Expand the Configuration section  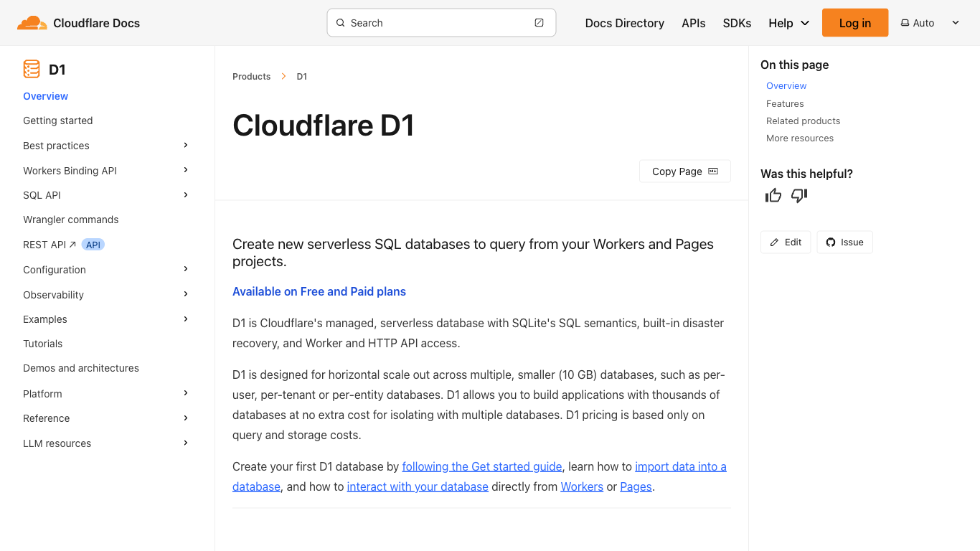[185, 269]
